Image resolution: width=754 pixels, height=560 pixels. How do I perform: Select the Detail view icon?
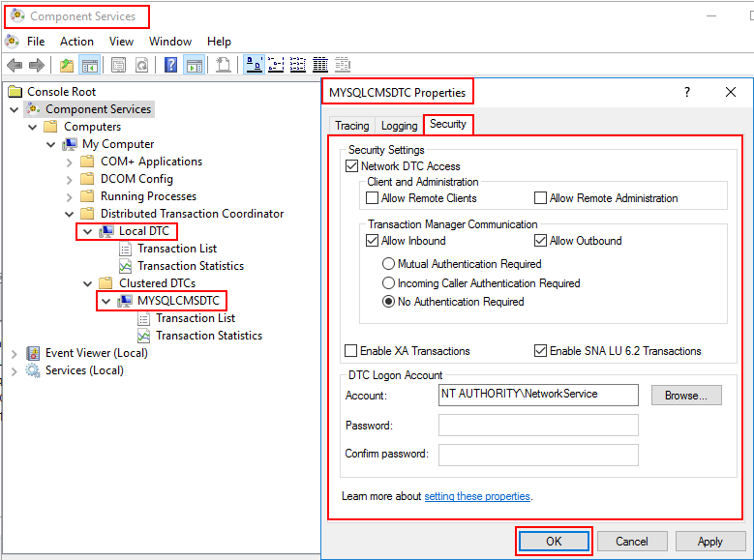tap(320, 65)
